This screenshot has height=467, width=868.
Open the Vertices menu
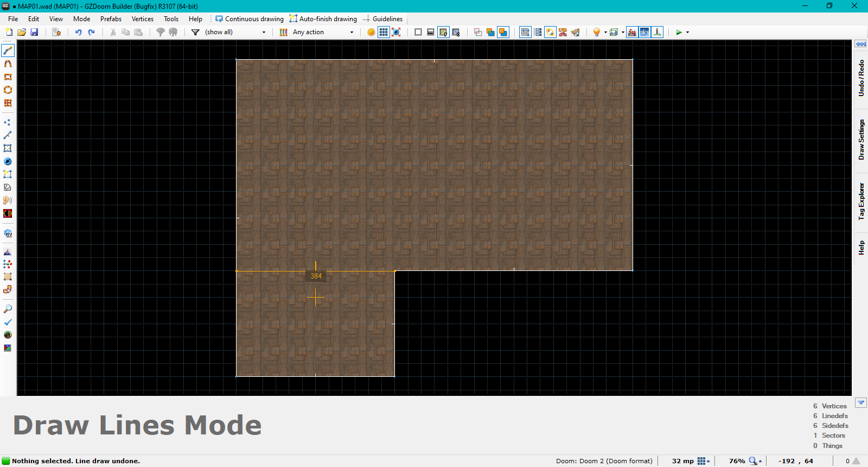pyautogui.click(x=143, y=19)
